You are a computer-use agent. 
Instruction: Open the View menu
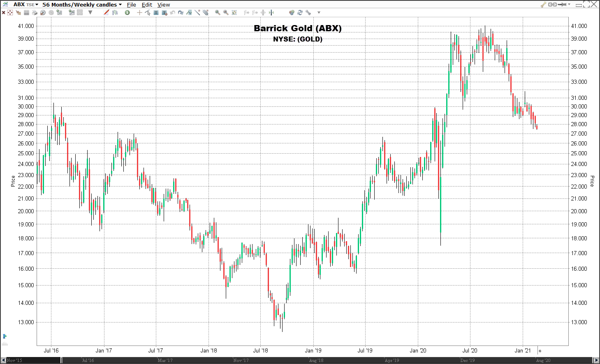tap(164, 5)
